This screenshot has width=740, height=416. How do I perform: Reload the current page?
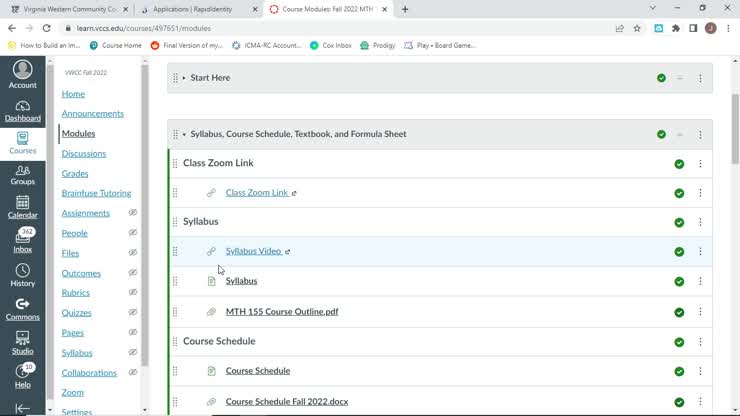point(46,28)
